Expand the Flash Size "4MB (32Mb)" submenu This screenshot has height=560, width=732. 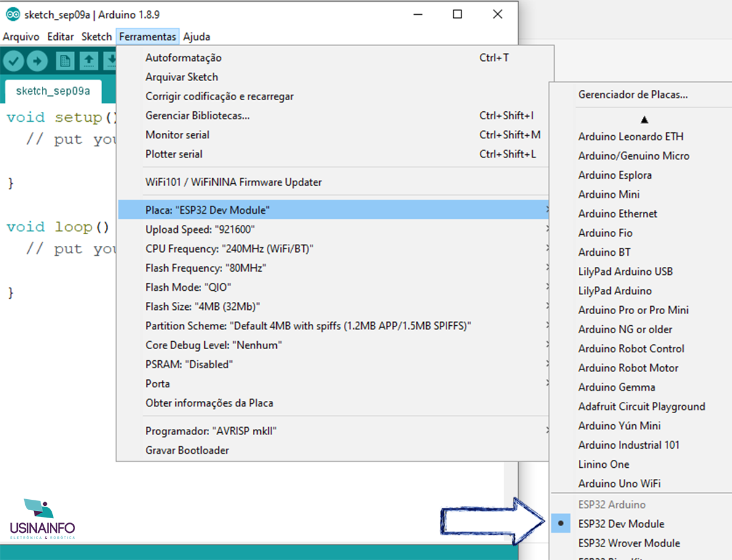(x=333, y=307)
